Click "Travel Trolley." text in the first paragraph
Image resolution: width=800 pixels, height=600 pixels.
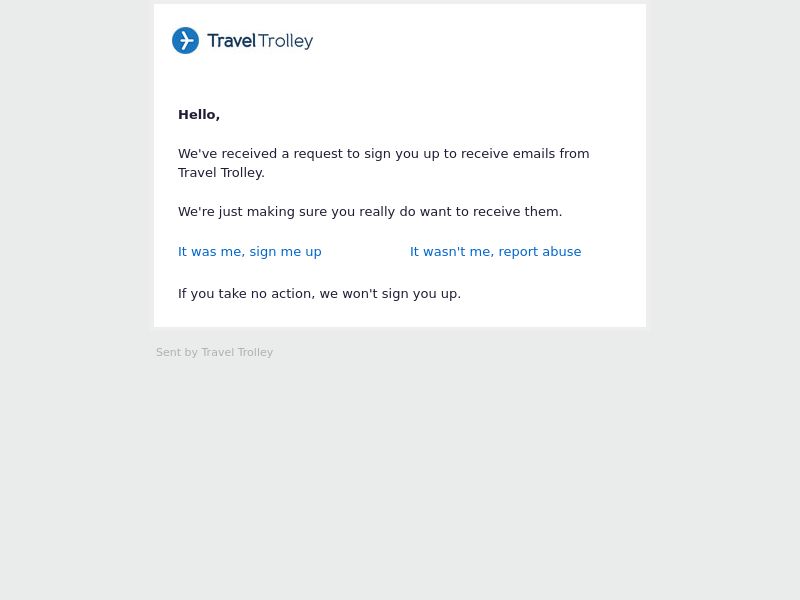coord(221,172)
